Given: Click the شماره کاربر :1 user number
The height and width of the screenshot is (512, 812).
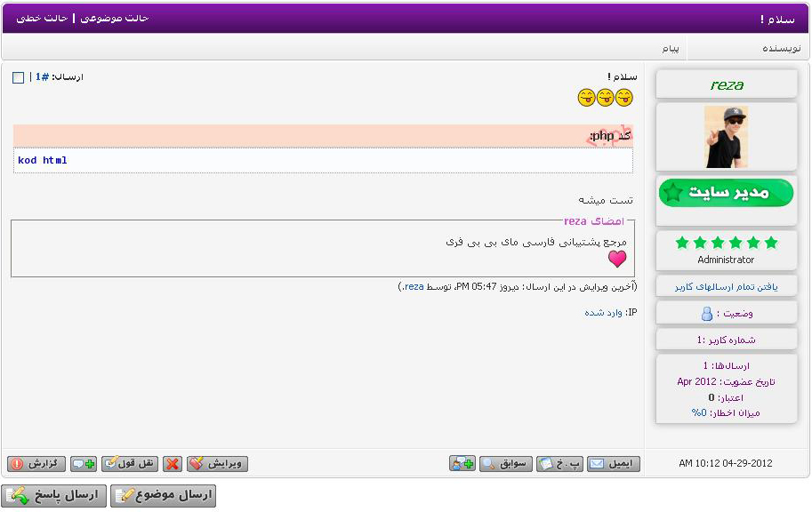Looking at the screenshot, I should coord(726,340).
